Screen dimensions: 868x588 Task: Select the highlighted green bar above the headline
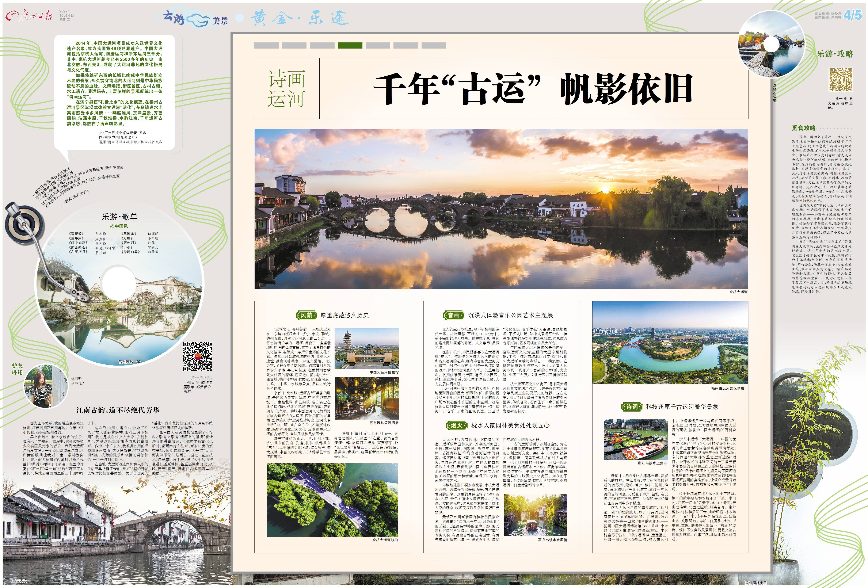tap(350, 46)
